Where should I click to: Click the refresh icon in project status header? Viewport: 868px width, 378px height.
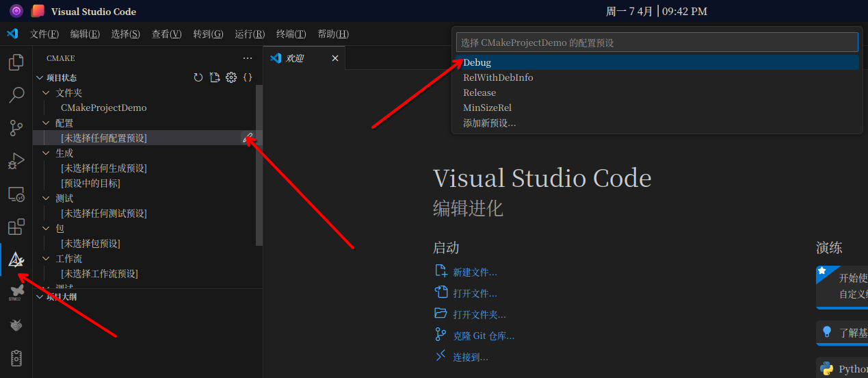(198, 77)
